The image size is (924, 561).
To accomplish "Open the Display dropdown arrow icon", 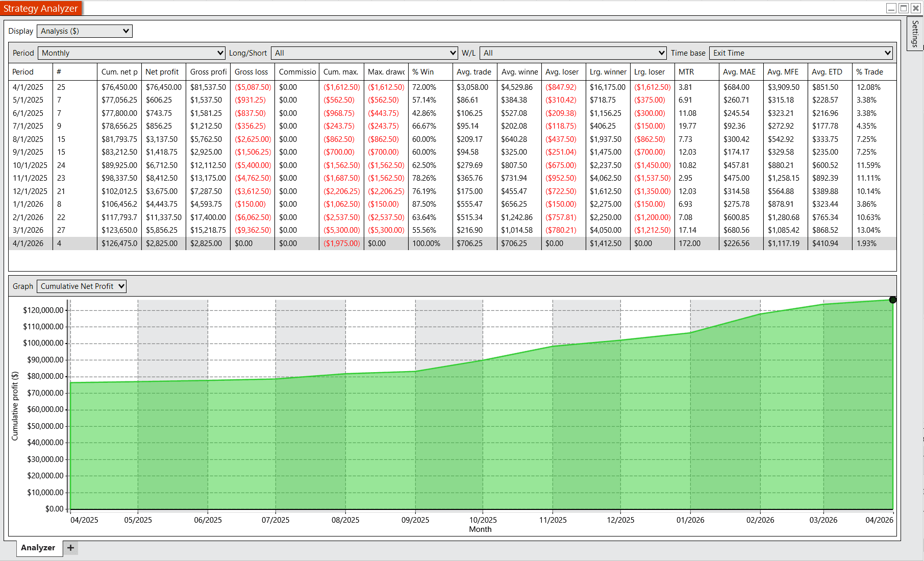I will [x=125, y=31].
